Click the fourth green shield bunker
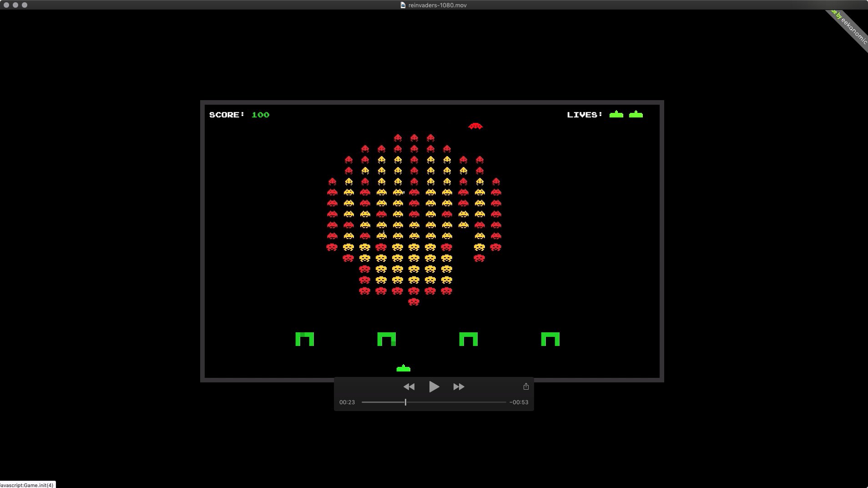This screenshot has height=488, width=868. tap(550, 339)
